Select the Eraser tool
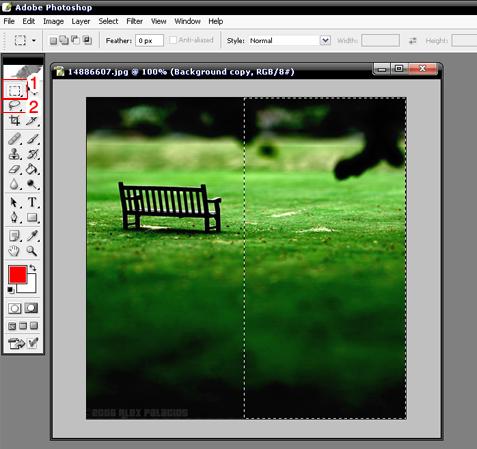The width and height of the screenshot is (477, 449). [14, 169]
